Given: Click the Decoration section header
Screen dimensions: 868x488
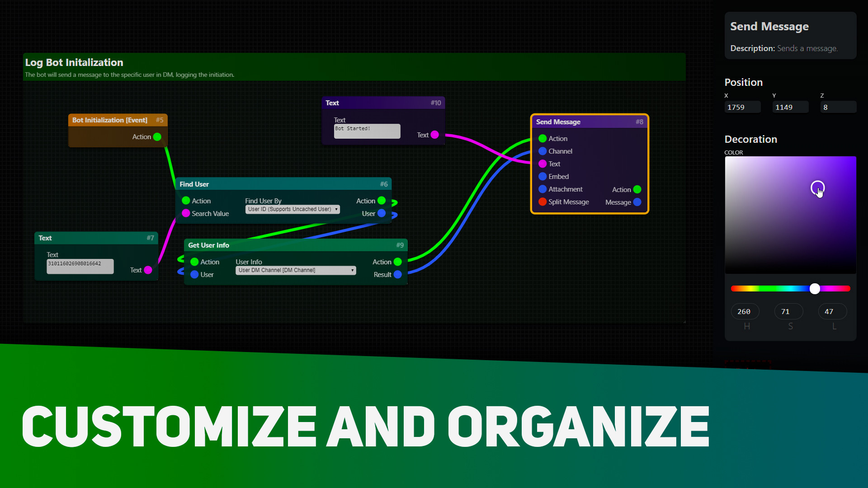Looking at the screenshot, I should coord(752,138).
